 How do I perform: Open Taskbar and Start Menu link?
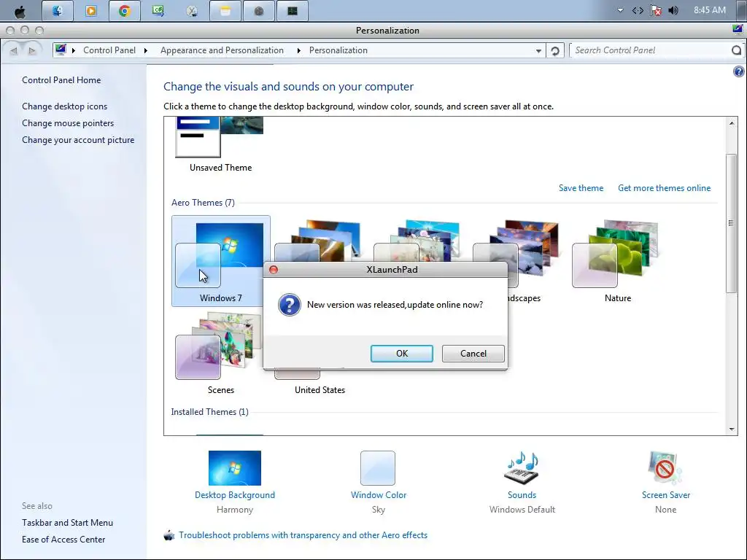(x=67, y=522)
